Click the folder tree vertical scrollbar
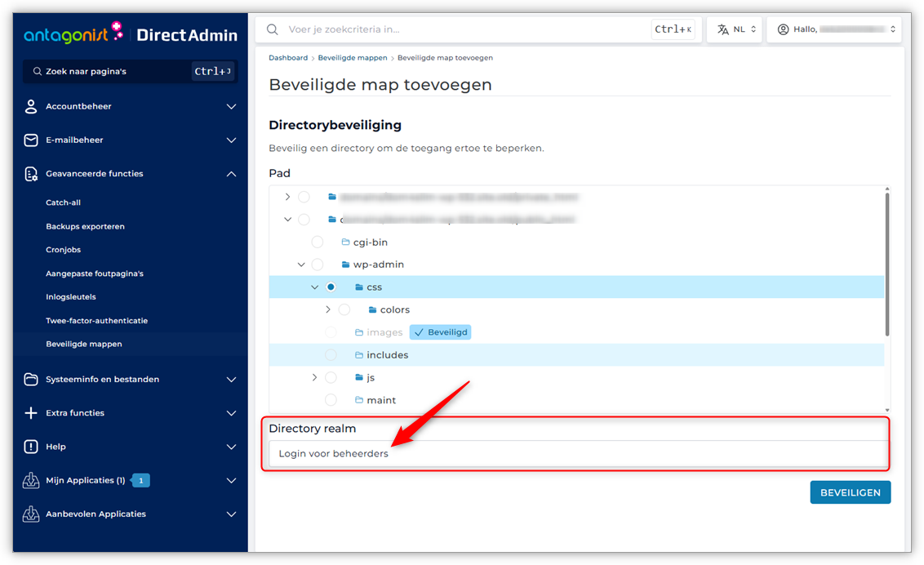Screen dimensions: 924x565 [887, 261]
